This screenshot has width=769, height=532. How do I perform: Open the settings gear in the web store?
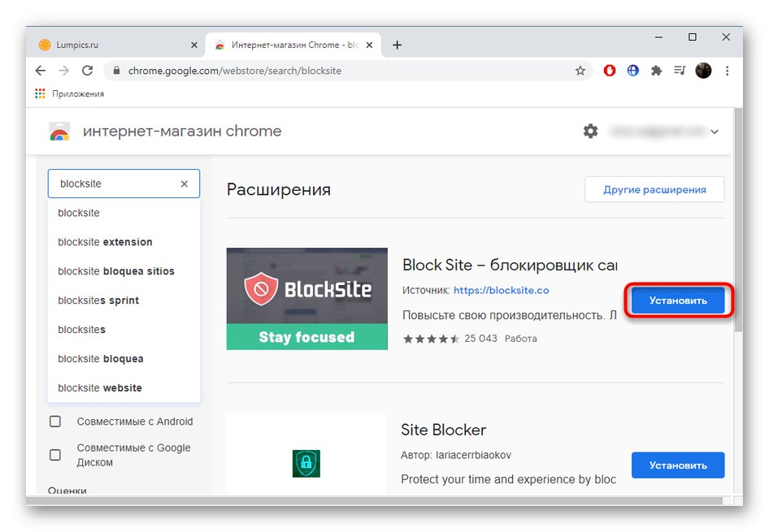[590, 130]
